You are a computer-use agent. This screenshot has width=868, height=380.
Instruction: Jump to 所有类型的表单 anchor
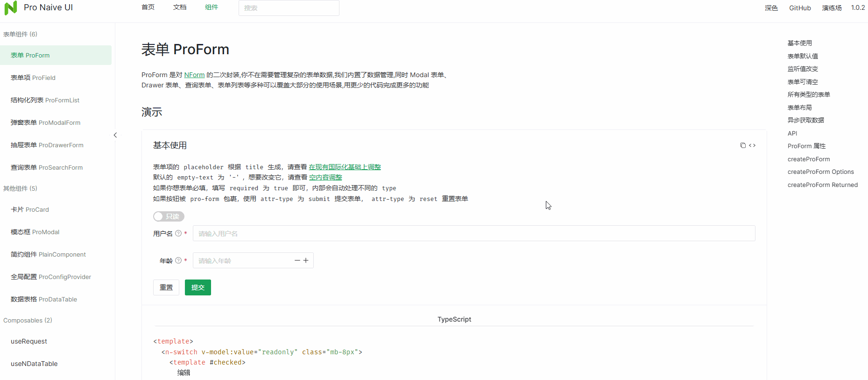click(809, 94)
